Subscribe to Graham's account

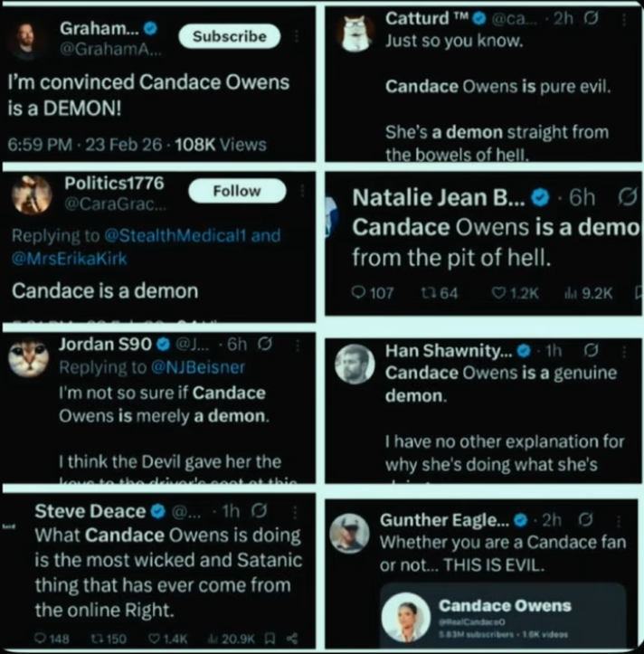229,36
